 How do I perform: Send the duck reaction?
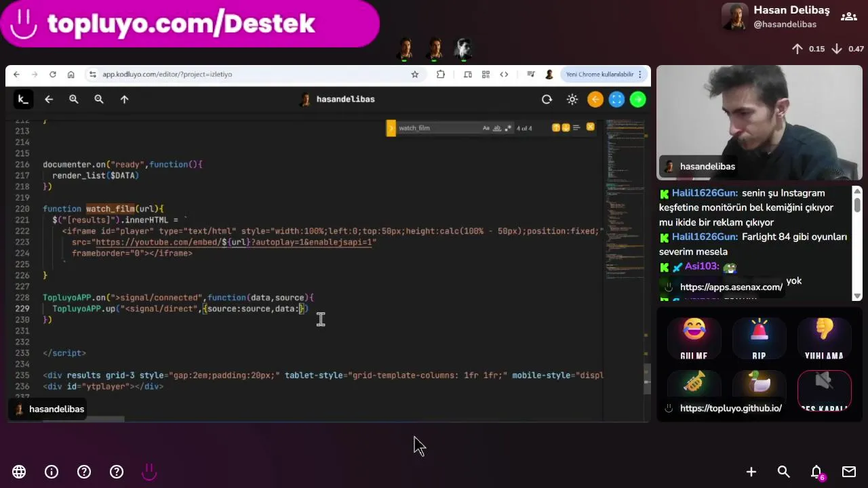point(759,384)
